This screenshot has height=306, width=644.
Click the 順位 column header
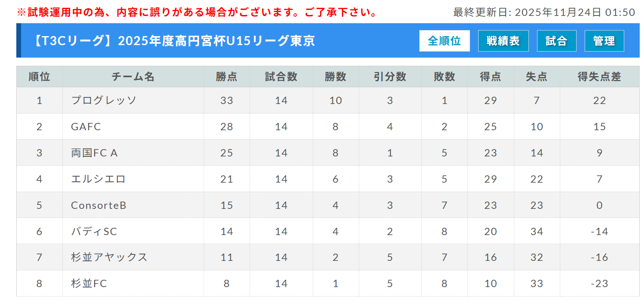click(40, 77)
